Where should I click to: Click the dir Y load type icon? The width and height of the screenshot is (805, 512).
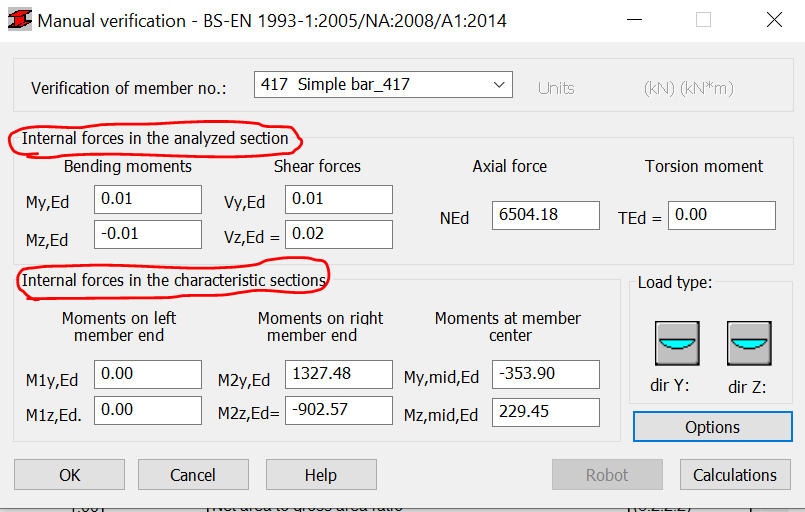pos(678,343)
